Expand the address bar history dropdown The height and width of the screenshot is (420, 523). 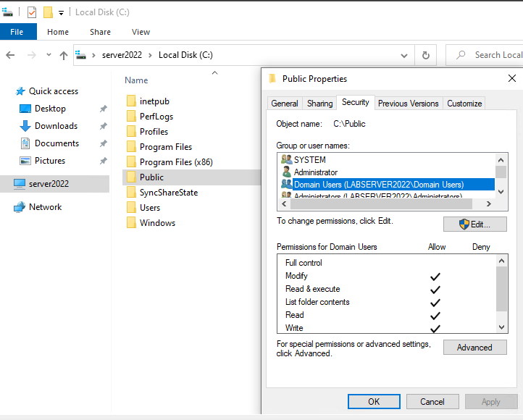pos(404,55)
